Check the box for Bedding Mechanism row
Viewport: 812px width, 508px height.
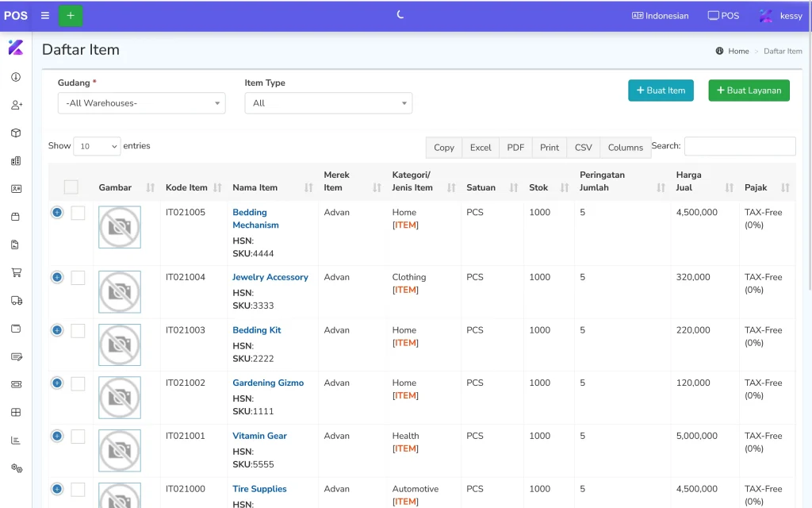(x=78, y=213)
